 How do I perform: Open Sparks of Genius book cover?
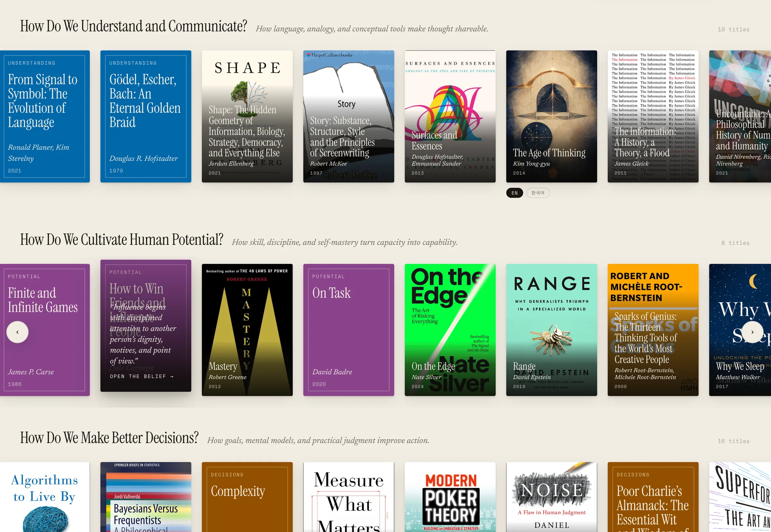click(x=653, y=330)
